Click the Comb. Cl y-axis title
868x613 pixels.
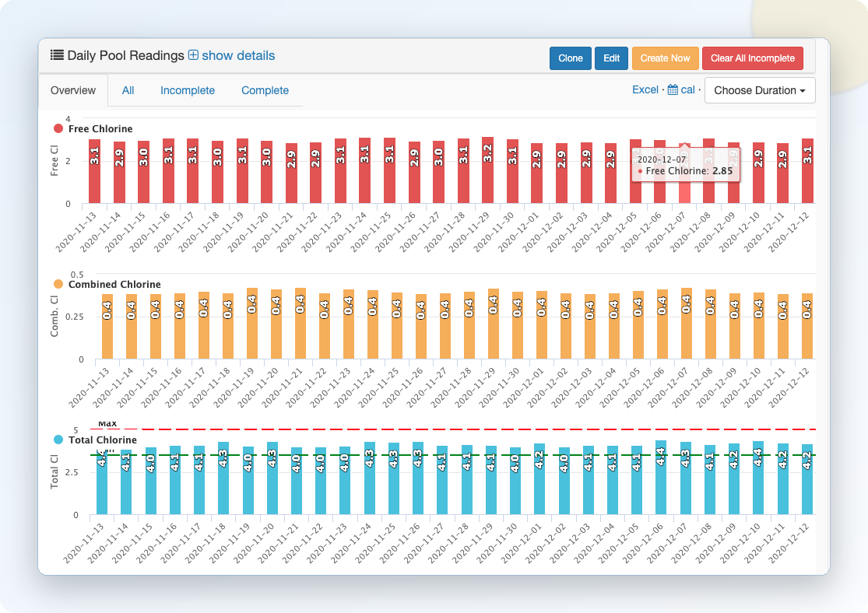(54, 316)
